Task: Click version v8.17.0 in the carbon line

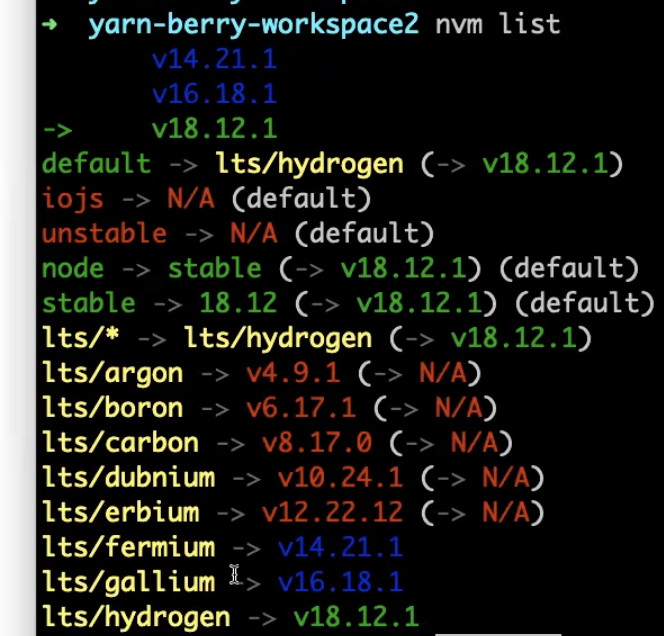Action: 317,442
